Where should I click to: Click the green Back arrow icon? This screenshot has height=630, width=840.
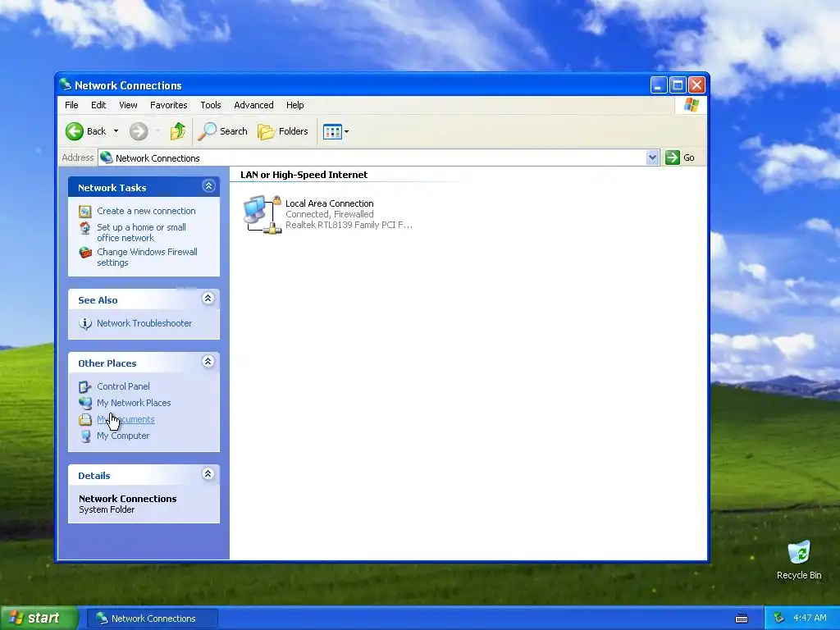point(75,131)
